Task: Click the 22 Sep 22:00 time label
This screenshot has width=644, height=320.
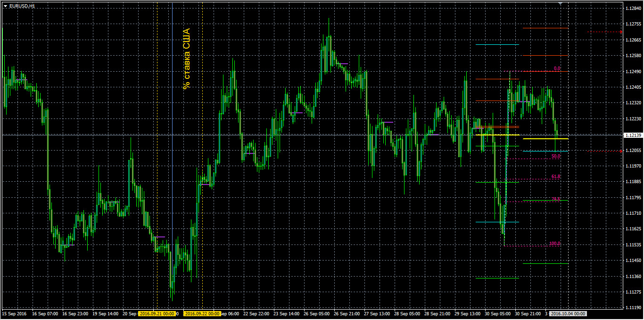Action: pyautogui.click(x=256, y=313)
